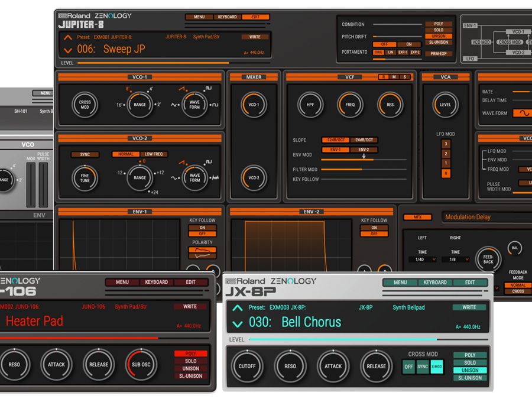Click WRITE in JUNO-106 preset display
532x399 pixels.
190,306
